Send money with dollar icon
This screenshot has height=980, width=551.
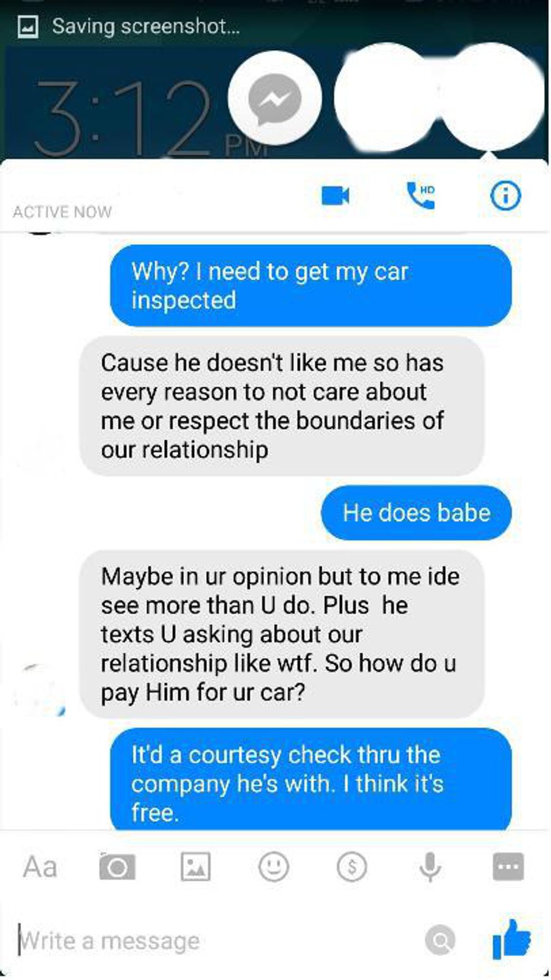tap(352, 866)
